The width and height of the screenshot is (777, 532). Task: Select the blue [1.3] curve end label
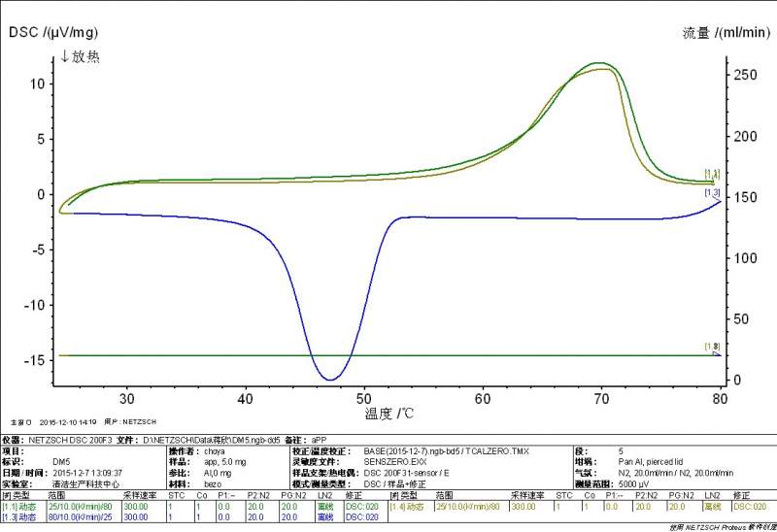click(712, 192)
